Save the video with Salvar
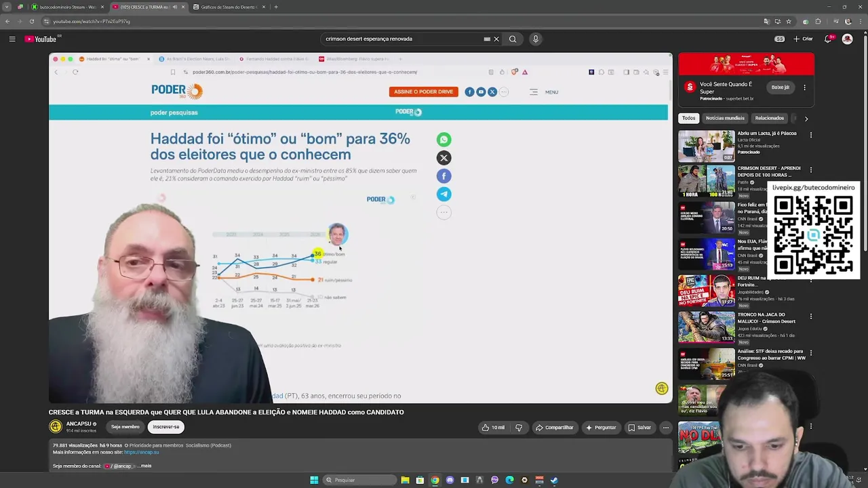This screenshot has width=868, height=488. point(639,428)
